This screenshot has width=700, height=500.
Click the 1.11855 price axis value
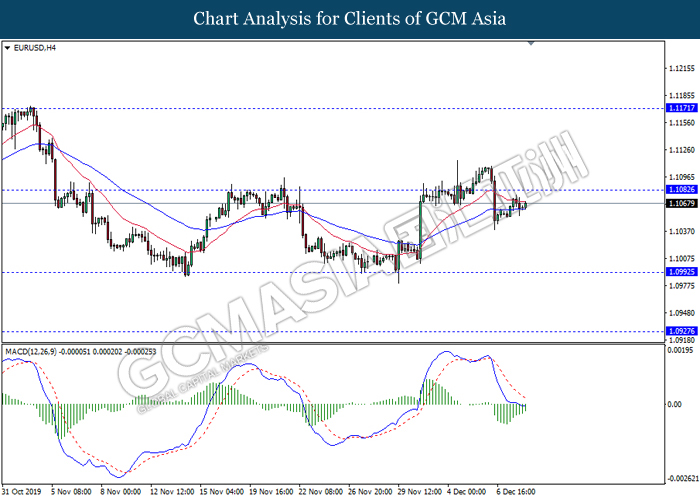681,96
